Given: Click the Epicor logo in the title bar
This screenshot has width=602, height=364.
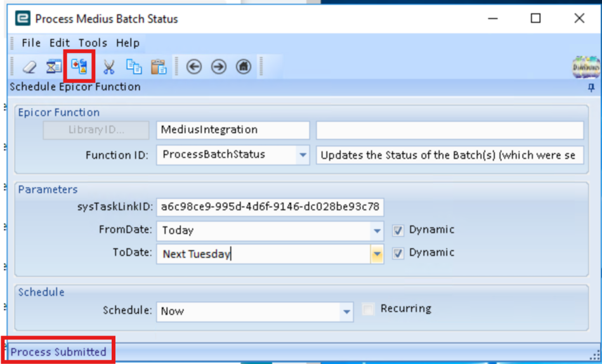Looking at the screenshot, I should 23,18.
